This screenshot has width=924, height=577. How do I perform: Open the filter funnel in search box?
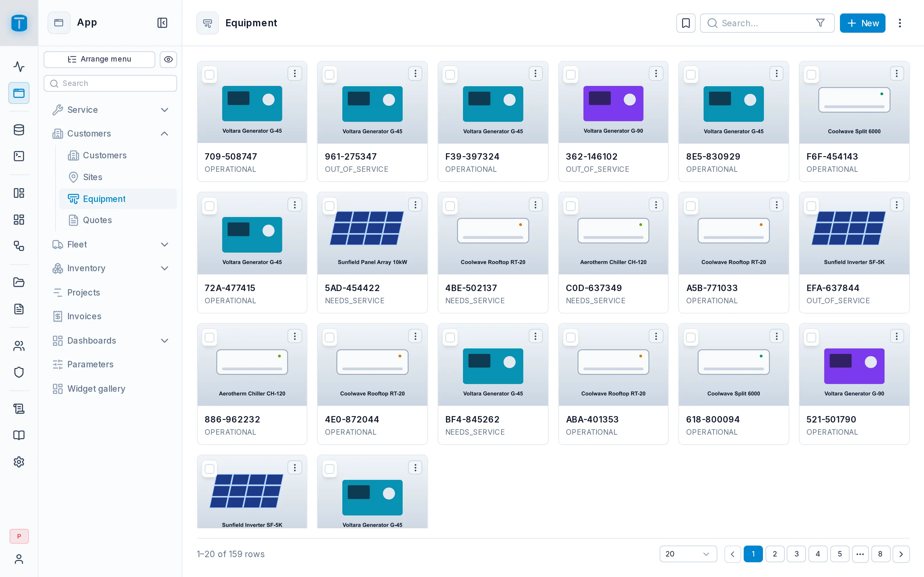pyautogui.click(x=820, y=23)
